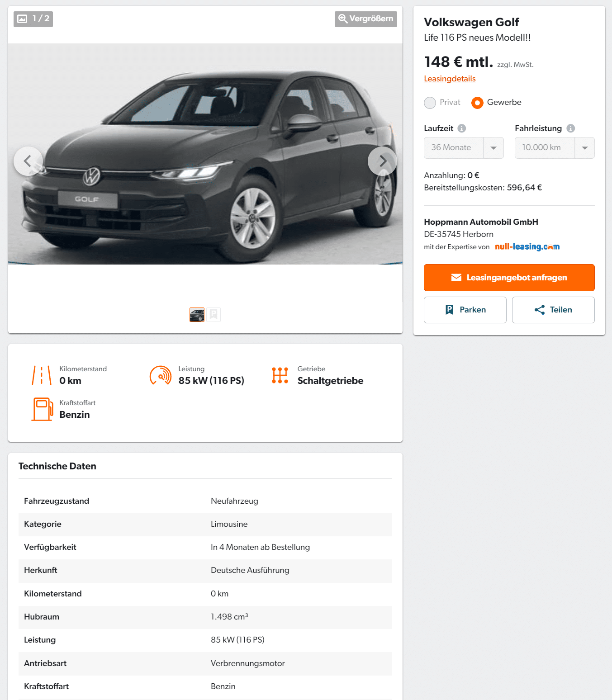This screenshot has height=700, width=612.
Task: Open the 10.000 km Fahrleistung dropdown
Action: tap(555, 148)
